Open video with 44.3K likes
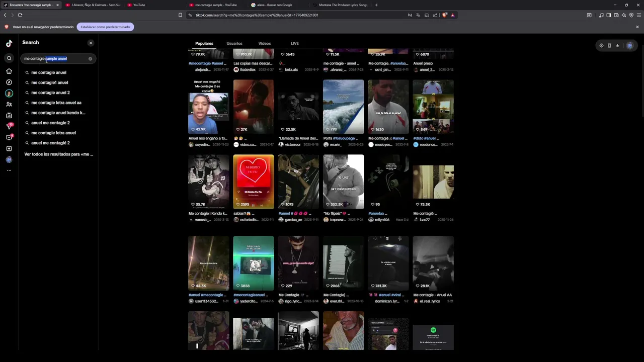644x362 pixels. click(x=208, y=263)
